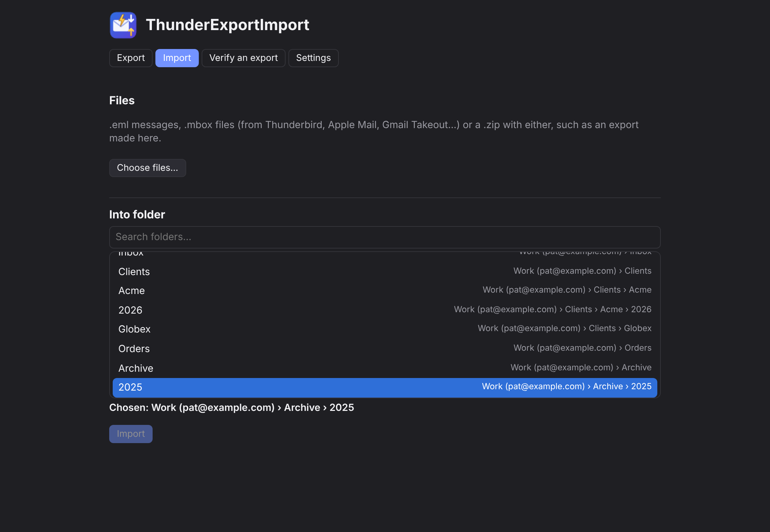Choose the 2026 folder under Acme
The width and height of the screenshot is (770, 532).
[385, 310]
